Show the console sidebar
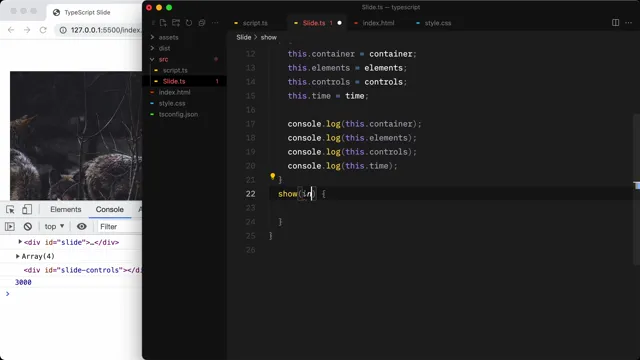The height and width of the screenshot is (360, 640). coord(10,227)
